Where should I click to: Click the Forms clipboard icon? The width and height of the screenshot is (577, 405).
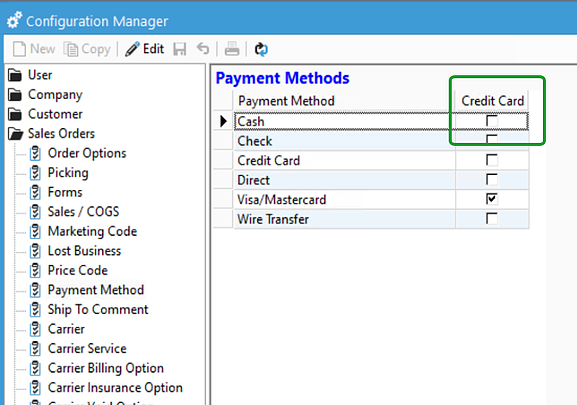(x=35, y=192)
